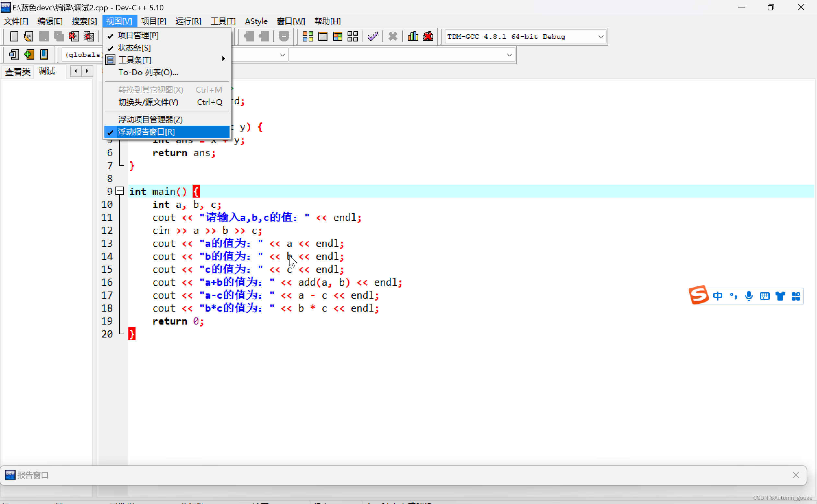Click the Sogou microphone voice input icon
This screenshot has height=504, width=817.
click(749, 296)
